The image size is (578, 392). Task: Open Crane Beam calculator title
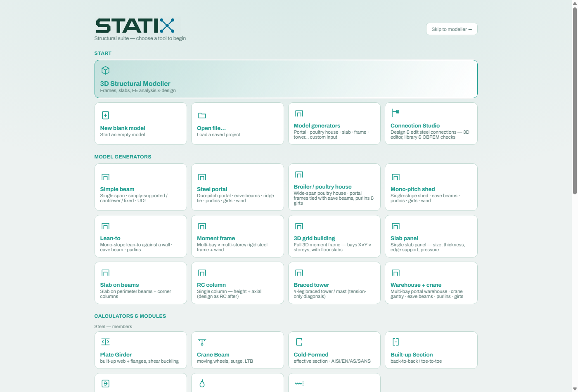213,354
